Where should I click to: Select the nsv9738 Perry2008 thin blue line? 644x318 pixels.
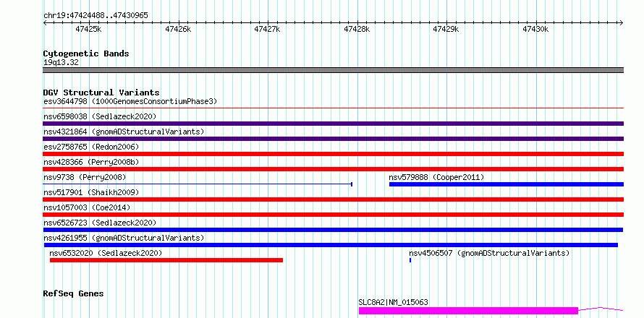(198, 184)
